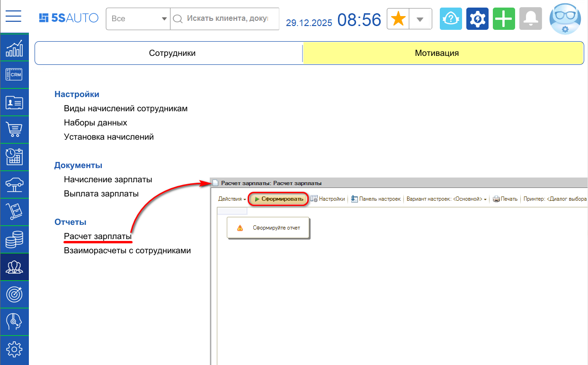Open the coins finance sidebar icon

(14, 239)
